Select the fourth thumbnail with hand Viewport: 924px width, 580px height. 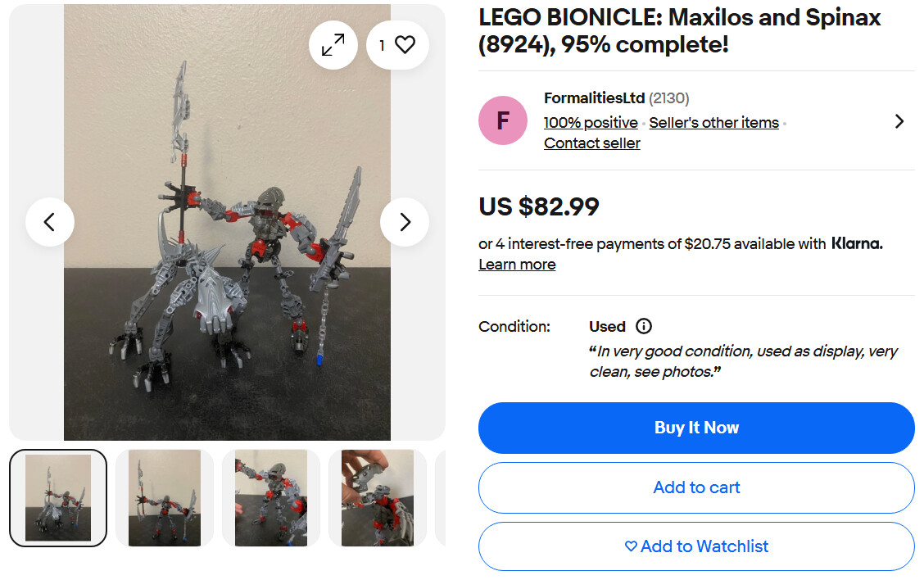[378, 497]
